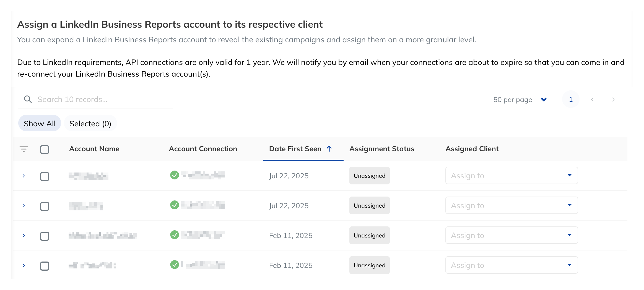
Task: Click green connection checkmark in fourth row
Action: 175,265
